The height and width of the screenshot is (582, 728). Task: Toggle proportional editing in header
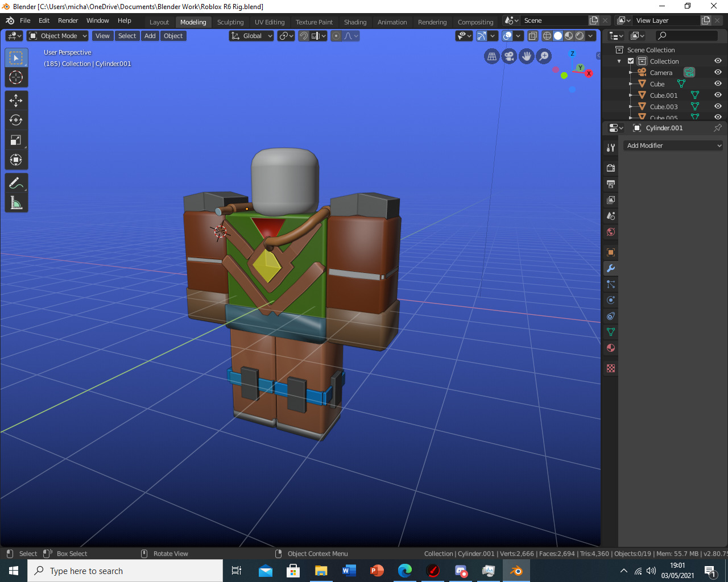point(336,36)
